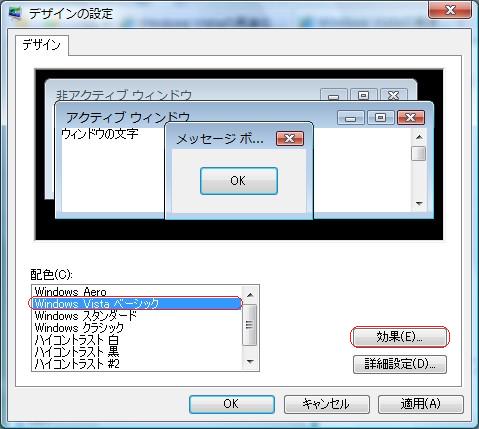Select Windows Vista ベーシック in list

coord(137,303)
